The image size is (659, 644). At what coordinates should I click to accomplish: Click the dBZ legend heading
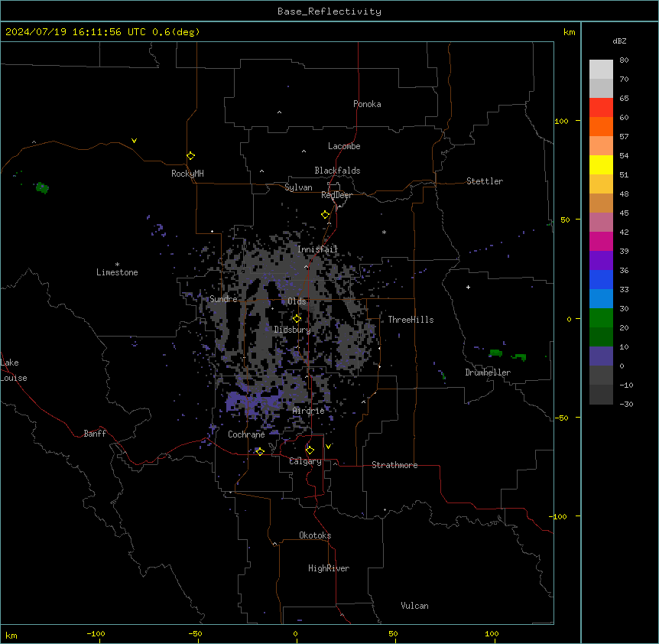point(619,41)
